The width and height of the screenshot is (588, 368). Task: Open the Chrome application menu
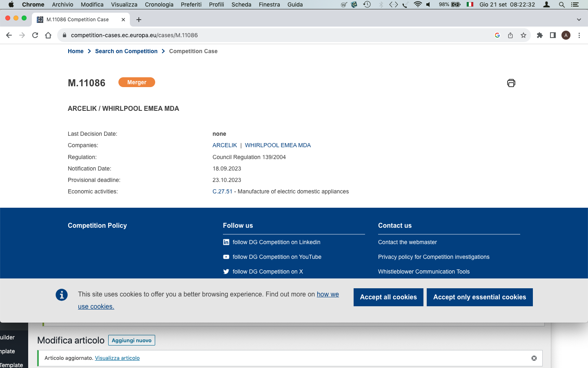pyautogui.click(x=33, y=4)
